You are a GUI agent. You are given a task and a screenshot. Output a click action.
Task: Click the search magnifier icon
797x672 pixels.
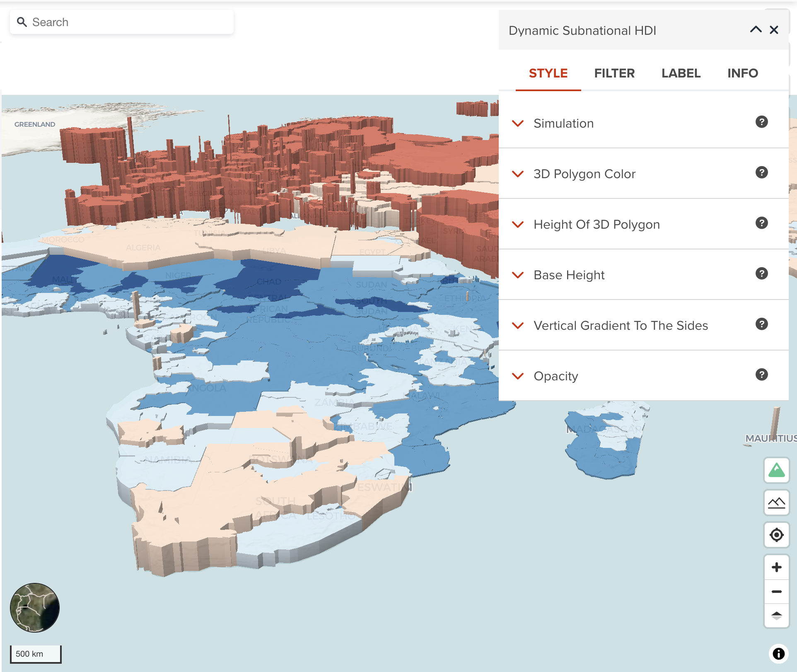pyautogui.click(x=22, y=22)
